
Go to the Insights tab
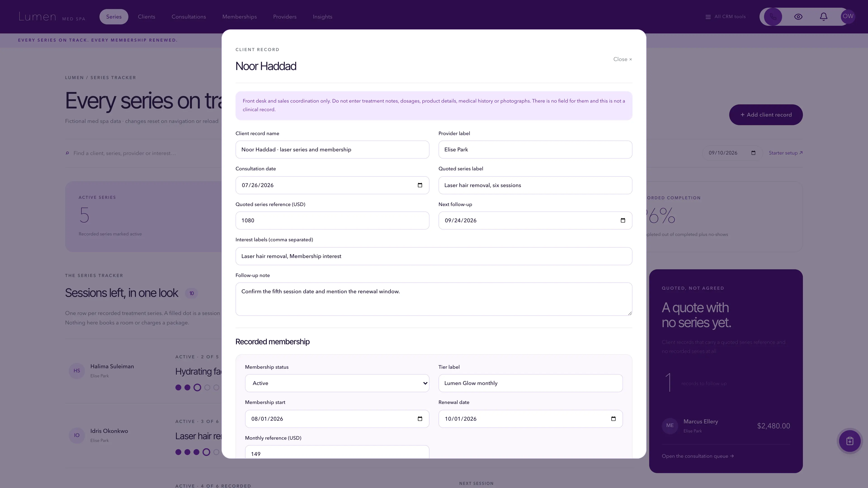323,16
